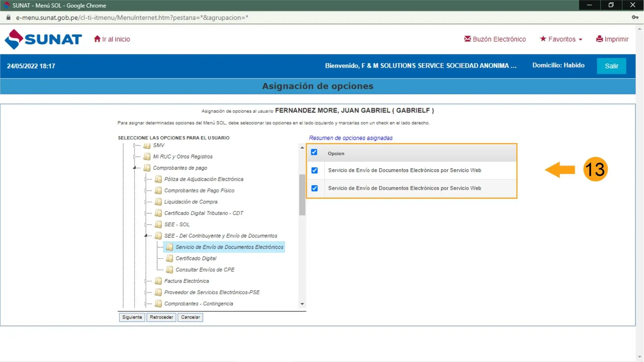This screenshot has height=362, width=644.
Task: Expand the Póliza de Adjudicación Electrónica node
Action: tap(146, 179)
